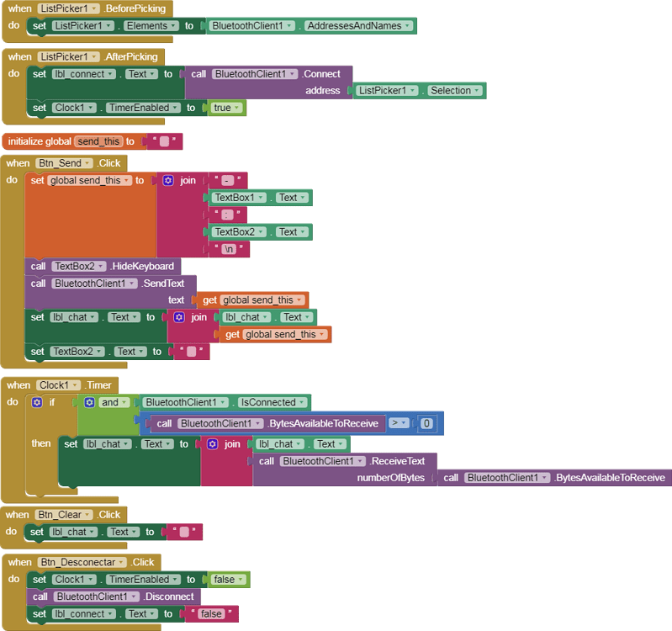672x631 pixels.
Task: Click the when ListPicker1.BeforePicking event block header
Action: click(x=19, y=8)
